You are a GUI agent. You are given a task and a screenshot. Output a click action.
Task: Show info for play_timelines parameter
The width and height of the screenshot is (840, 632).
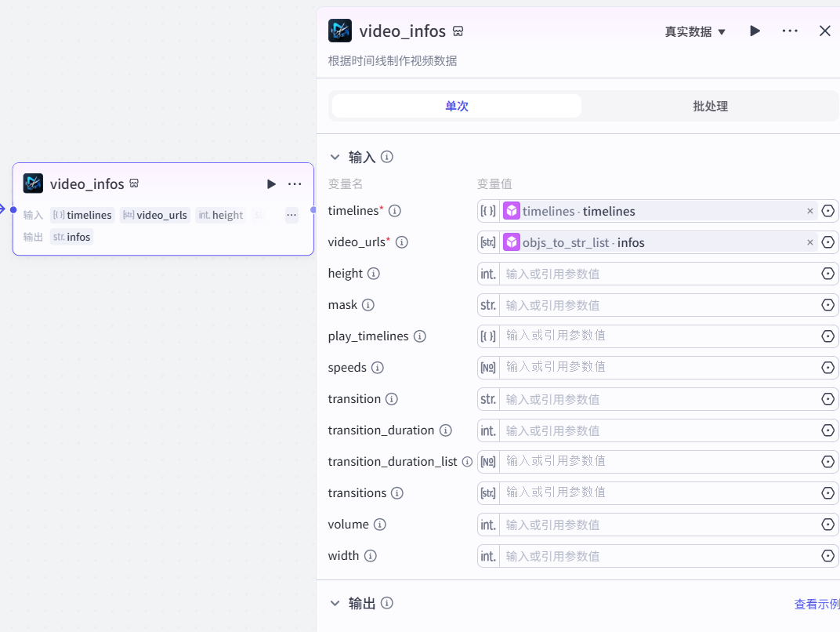[x=420, y=336]
